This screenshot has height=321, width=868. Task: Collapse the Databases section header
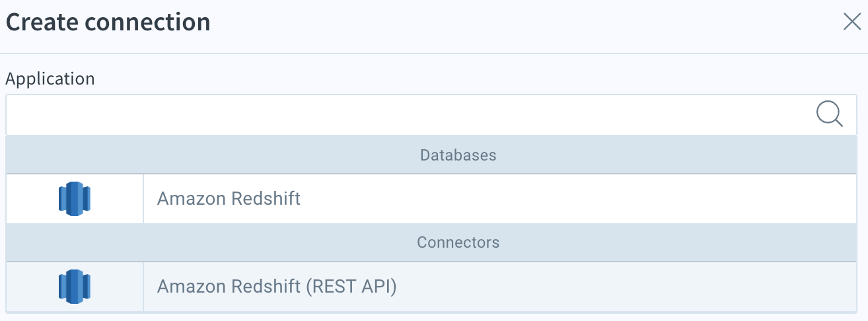point(431,155)
